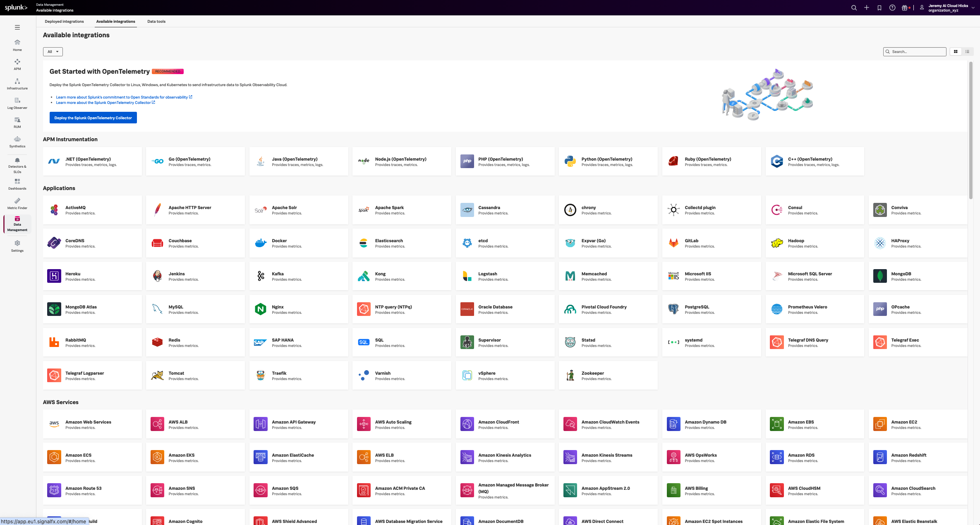Select the APM section in the sidebar
This screenshot has width=980, height=525.
pos(17,65)
